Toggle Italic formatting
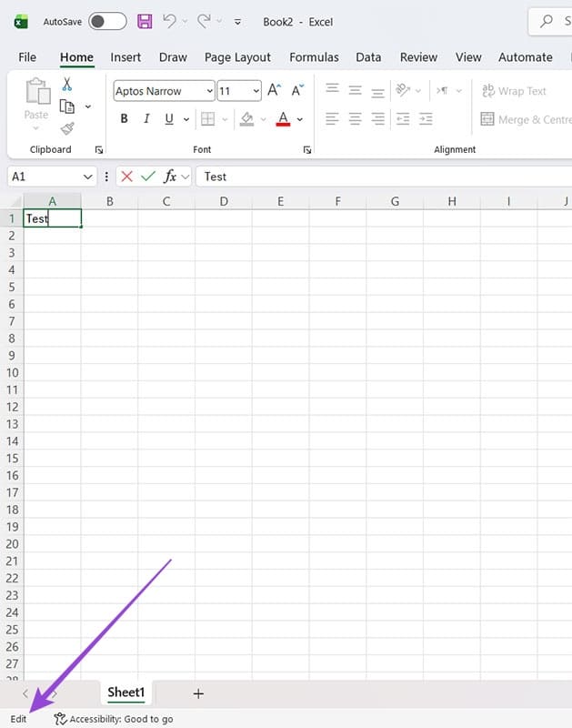This screenshot has height=728, width=572. tap(146, 119)
